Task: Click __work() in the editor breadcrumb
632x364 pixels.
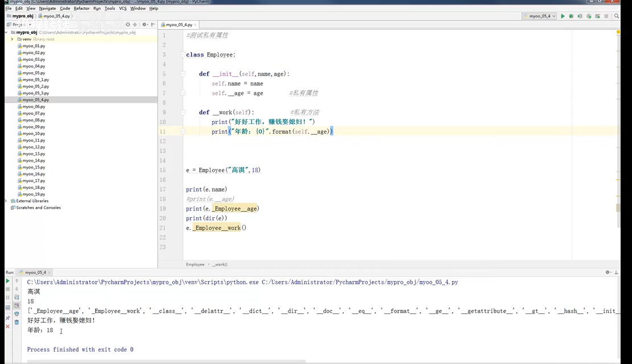Action: 220,264
